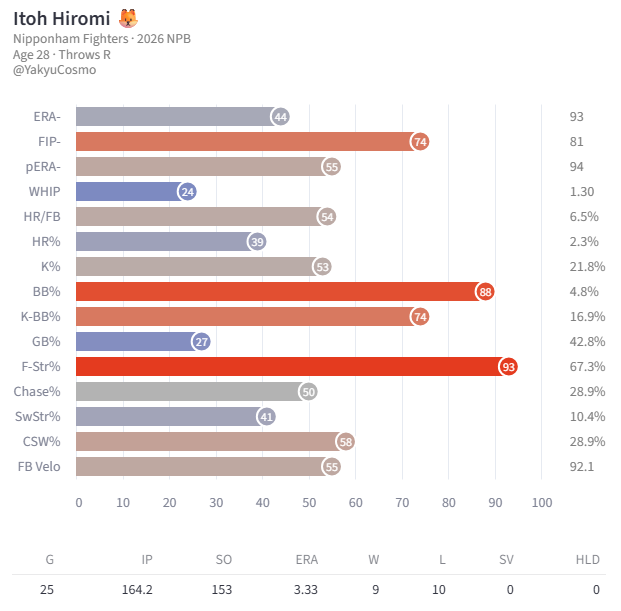Click the 58 badge on CSW% bar
The height and width of the screenshot is (611, 621).
pyautogui.click(x=345, y=442)
